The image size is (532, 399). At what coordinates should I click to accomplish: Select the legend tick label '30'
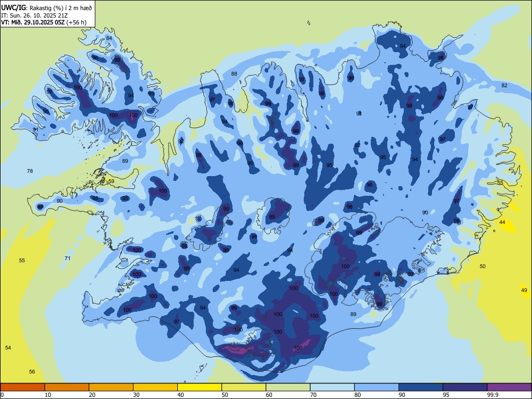[136, 395]
